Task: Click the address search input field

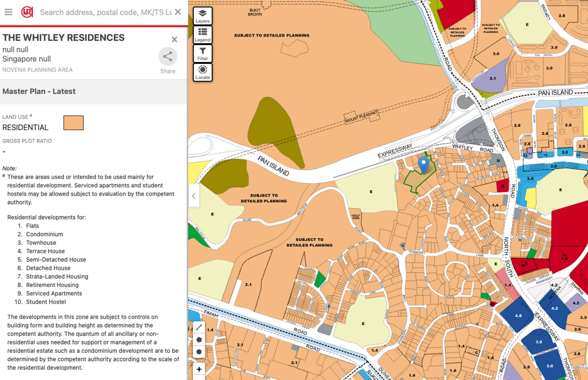Action: pos(106,12)
